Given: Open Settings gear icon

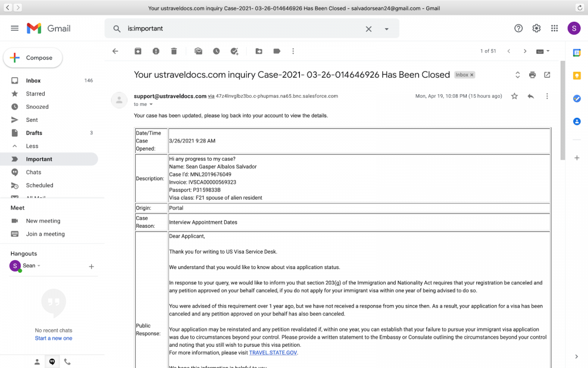Looking at the screenshot, I should [536, 28].
